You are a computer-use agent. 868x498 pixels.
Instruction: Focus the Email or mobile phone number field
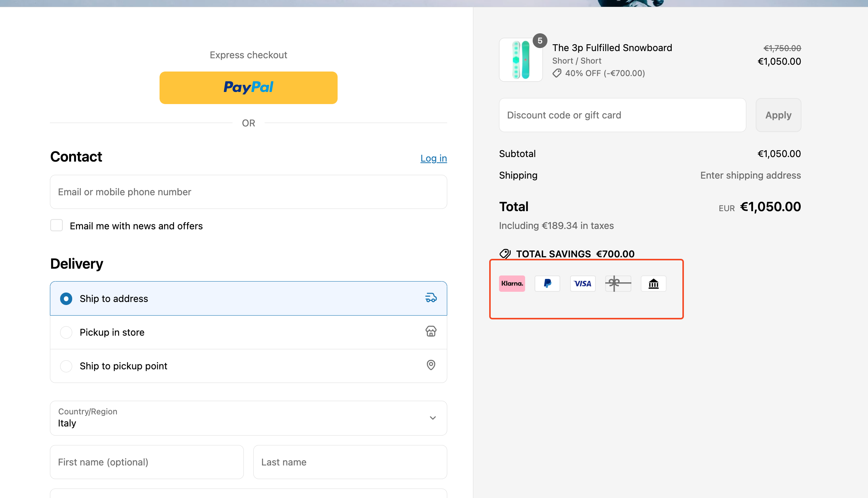248,192
